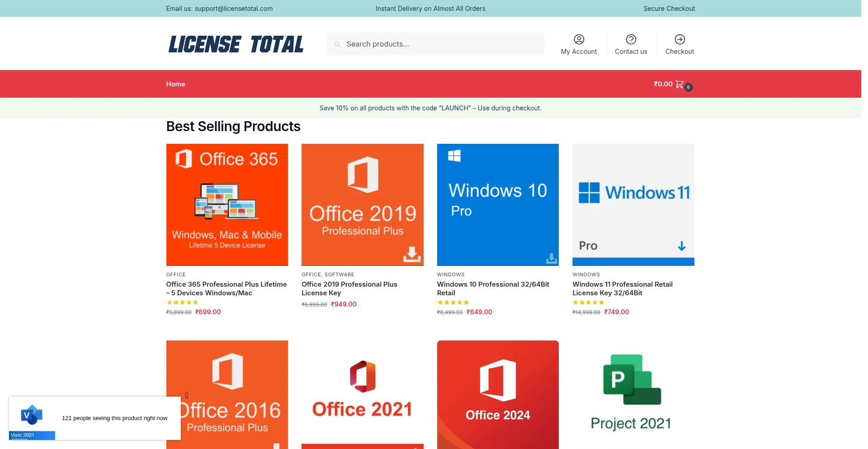Click the struck-through price ₹6,499.00
Image resolution: width=868 pixels, height=449 pixels.
[450, 312]
